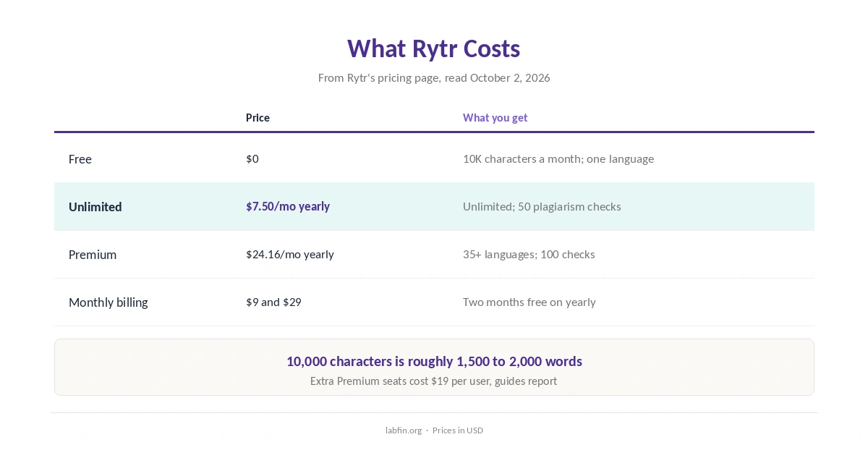
Task: Click the "$0" price cell
Action: click(252, 159)
